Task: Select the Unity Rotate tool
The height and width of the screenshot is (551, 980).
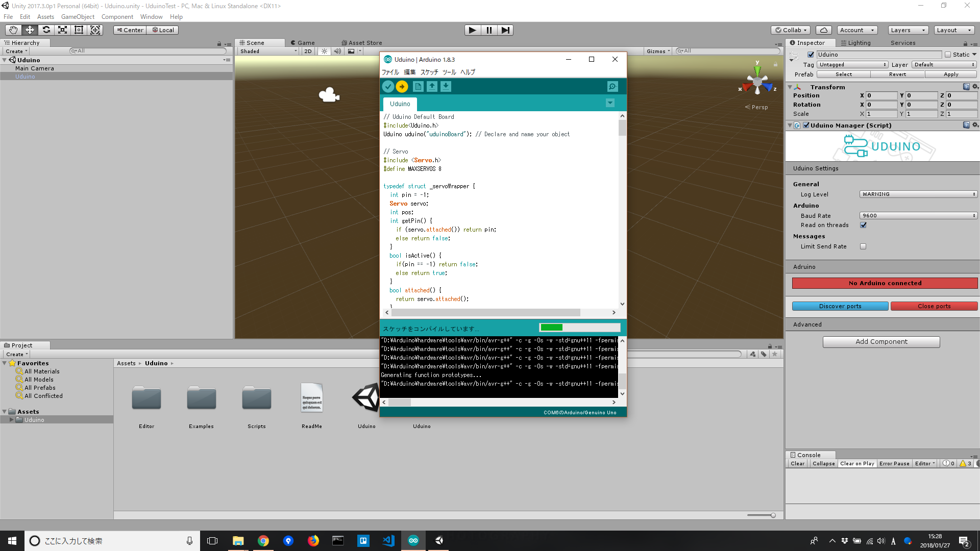Action: click(x=46, y=30)
